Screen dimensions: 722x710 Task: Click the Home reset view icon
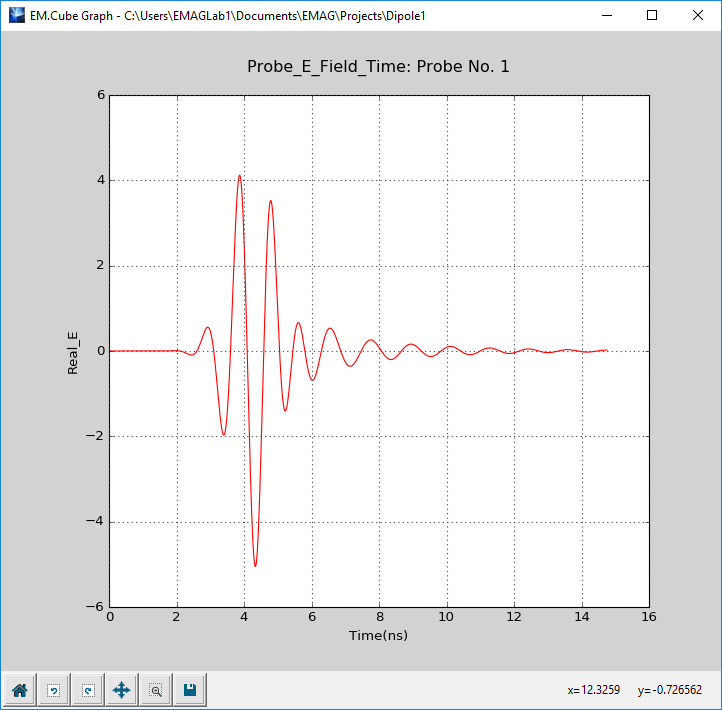20,689
